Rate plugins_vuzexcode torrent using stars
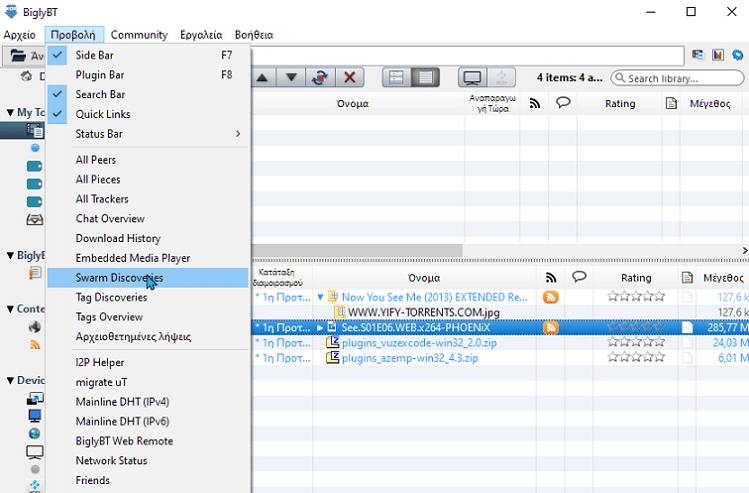 [x=636, y=342]
